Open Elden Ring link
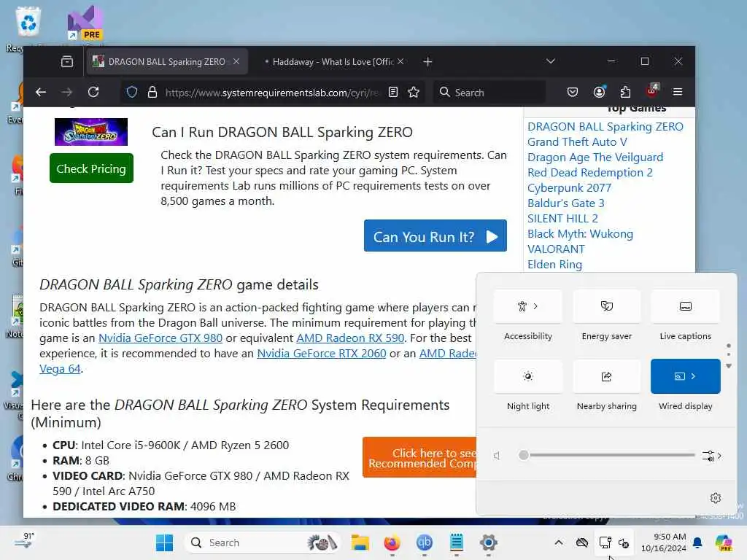Screen dimensions: 747x560 554,264
